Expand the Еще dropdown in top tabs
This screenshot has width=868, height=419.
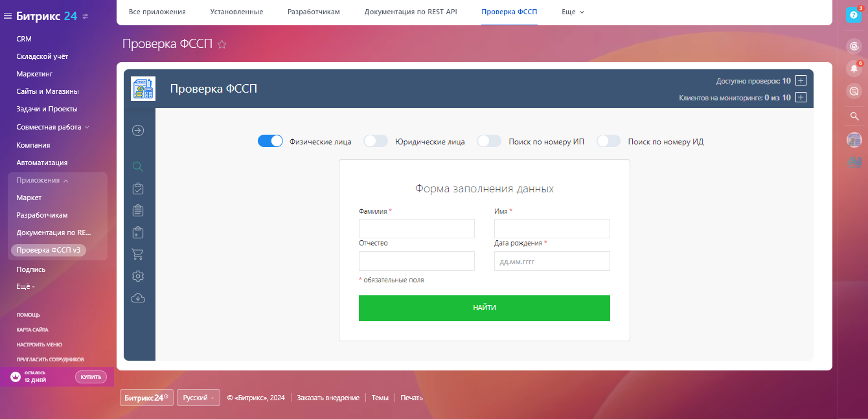coord(573,12)
